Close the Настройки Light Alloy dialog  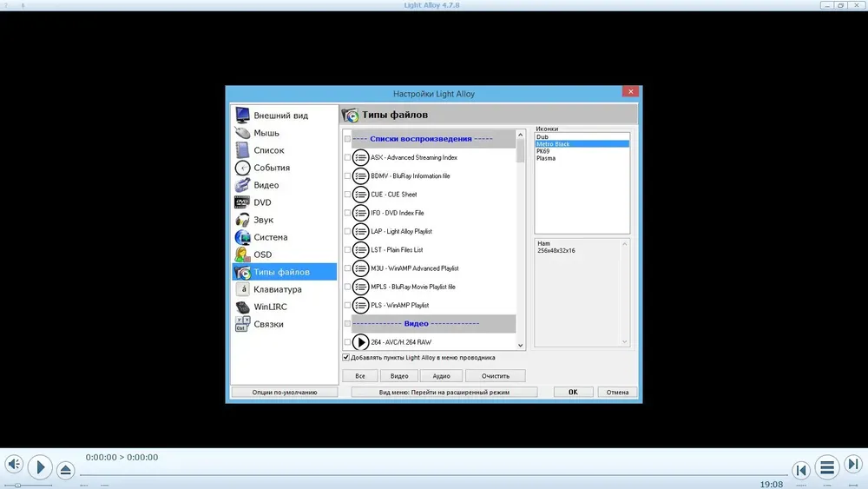[630, 92]
